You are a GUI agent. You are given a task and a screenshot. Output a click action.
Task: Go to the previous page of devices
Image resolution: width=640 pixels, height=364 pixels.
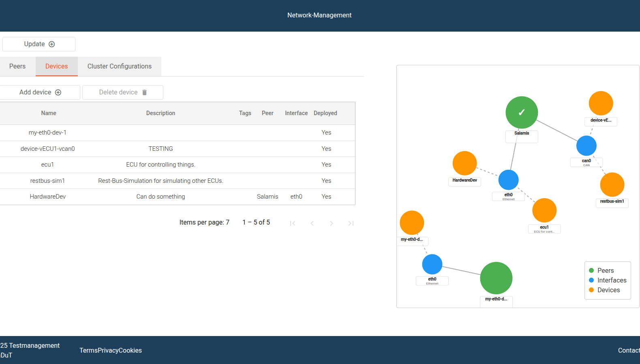(x=312, y=223)
